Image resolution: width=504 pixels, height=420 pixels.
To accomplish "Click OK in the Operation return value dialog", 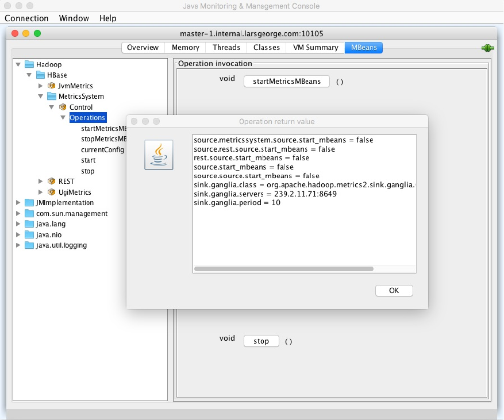I will pyautogui.click(x=394, y=291).
